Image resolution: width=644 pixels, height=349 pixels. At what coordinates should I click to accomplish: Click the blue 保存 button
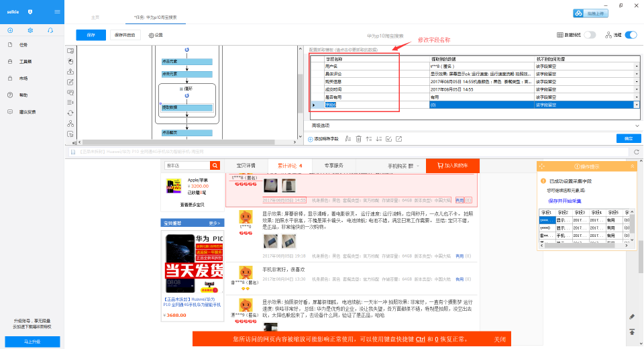91,35
